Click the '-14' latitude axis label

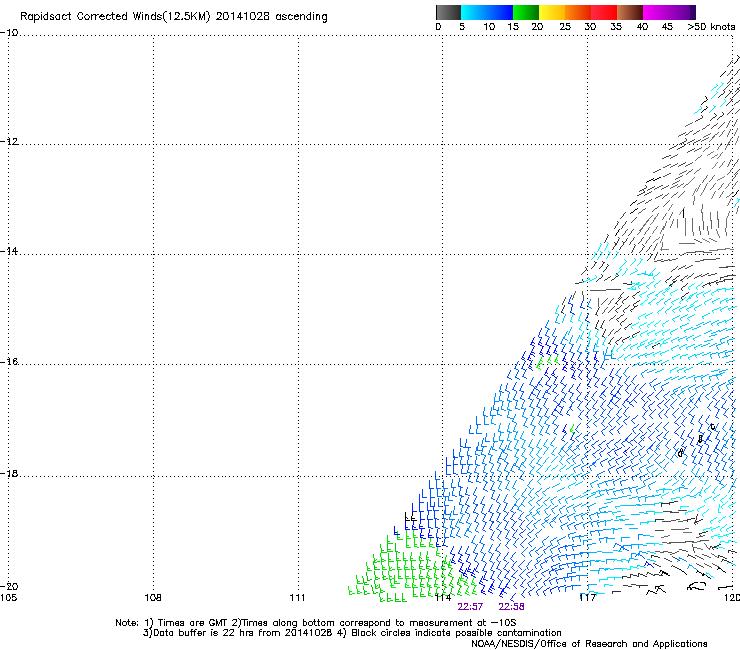[x=9, y=251]
